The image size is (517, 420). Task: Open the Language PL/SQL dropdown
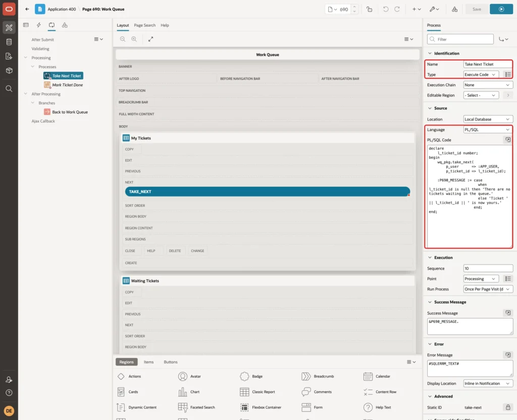coord(488,130)
